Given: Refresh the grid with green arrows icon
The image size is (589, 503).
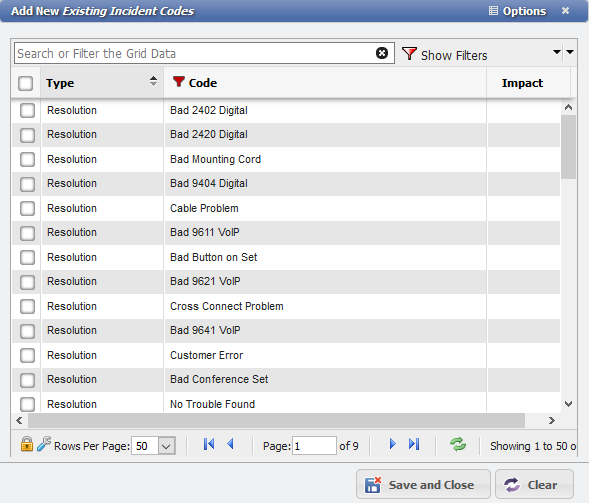Looking at the screenshot, I should click(458, 444).
